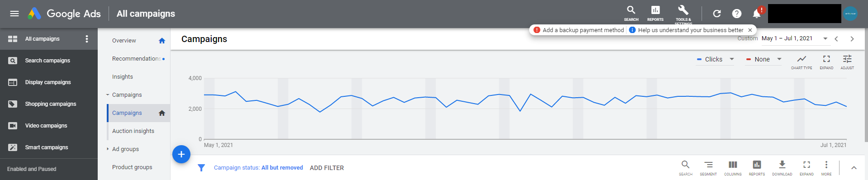Dismiss the notification banner with X
The image size is (868, 180).
750,30
